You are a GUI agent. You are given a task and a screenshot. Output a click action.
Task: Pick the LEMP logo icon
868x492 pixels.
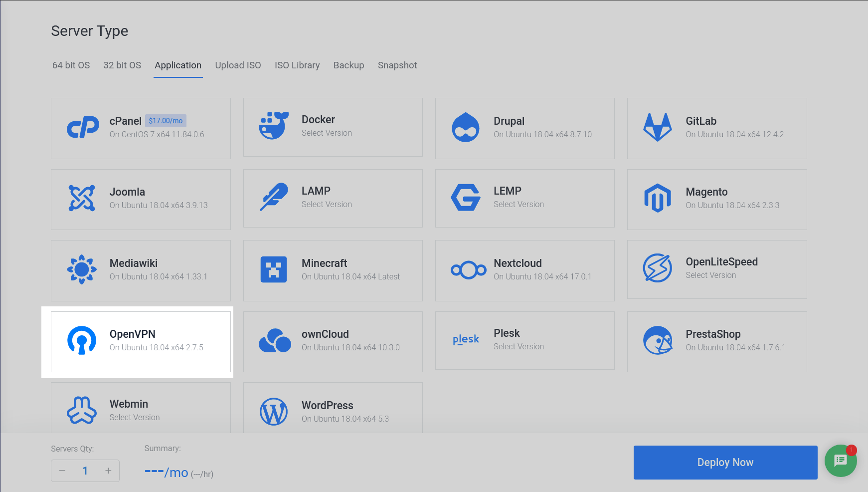pyautogui.click(x=466, y=197)
